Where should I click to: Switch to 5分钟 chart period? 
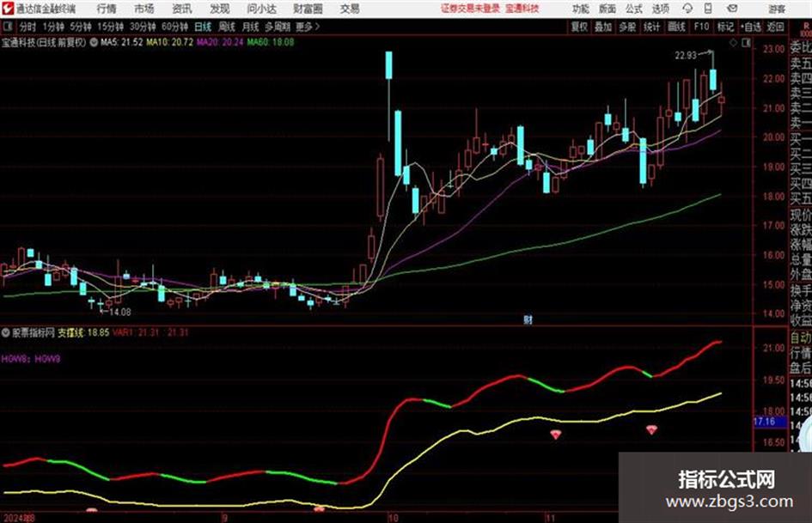pos(81,27)
